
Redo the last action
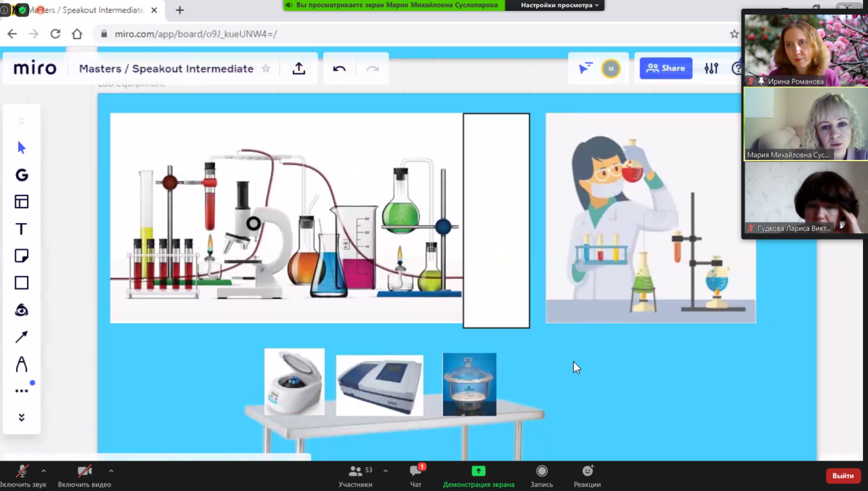click(x=373, y=69)
